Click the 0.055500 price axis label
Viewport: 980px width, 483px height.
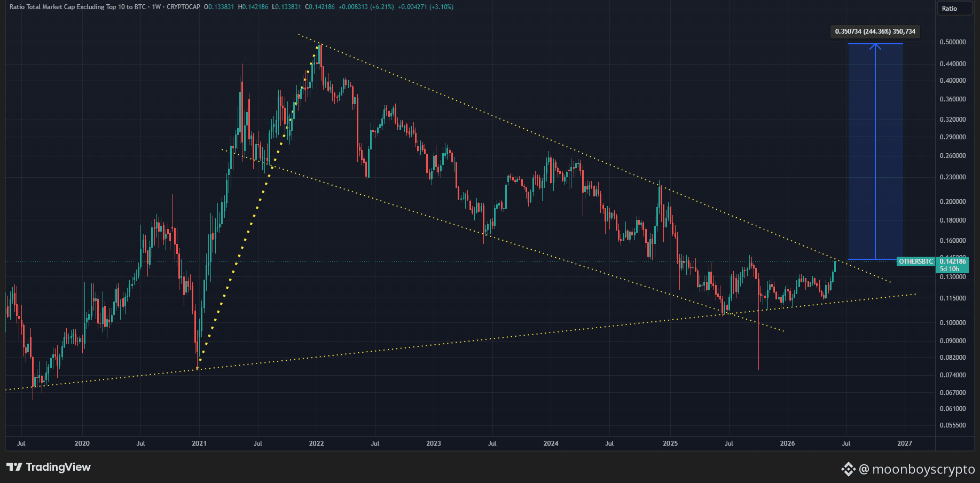pos(953,425)
